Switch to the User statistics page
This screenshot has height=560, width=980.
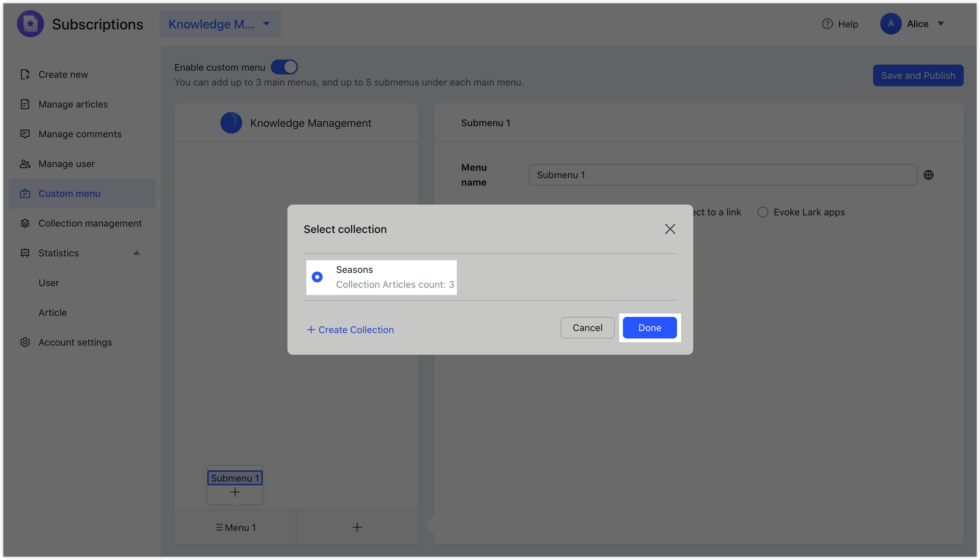[x=49, y=282]
